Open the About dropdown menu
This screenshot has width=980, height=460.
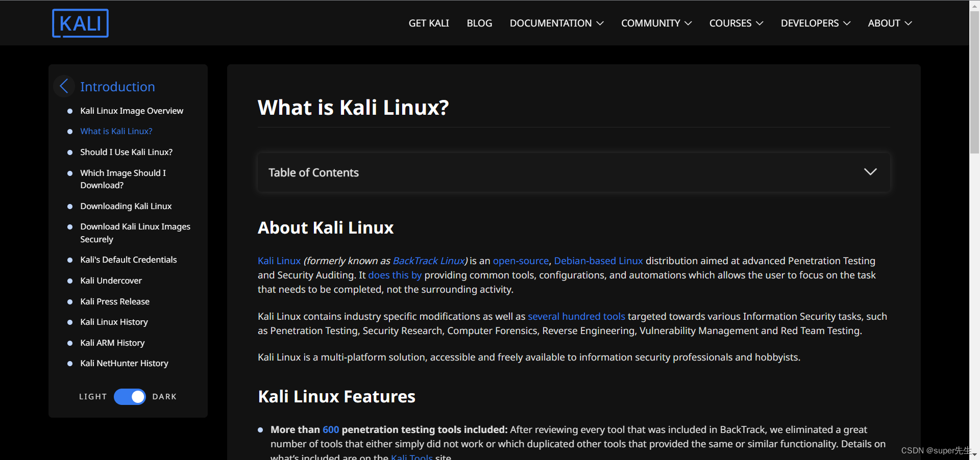pos(890,23)
